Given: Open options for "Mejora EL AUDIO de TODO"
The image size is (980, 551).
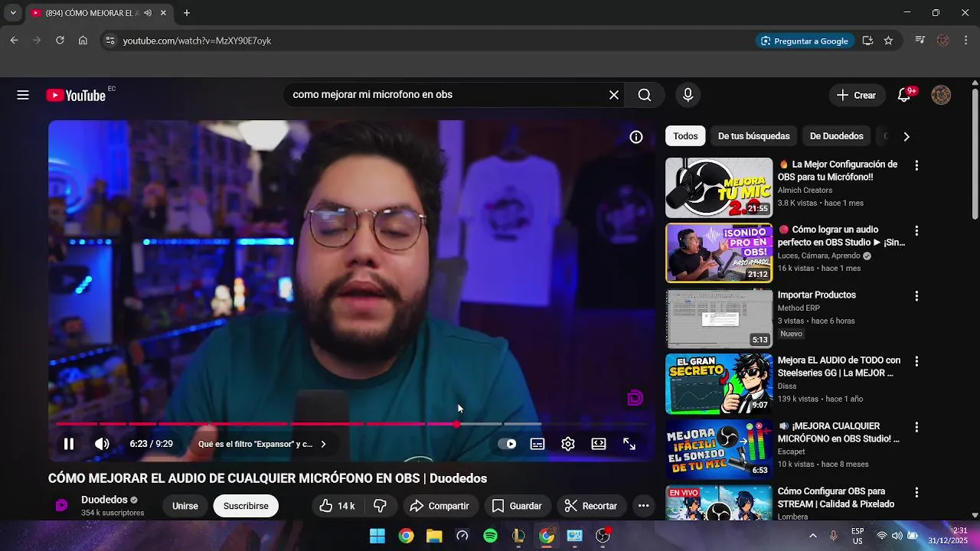Looking at the screenshot, I should 916,361.
